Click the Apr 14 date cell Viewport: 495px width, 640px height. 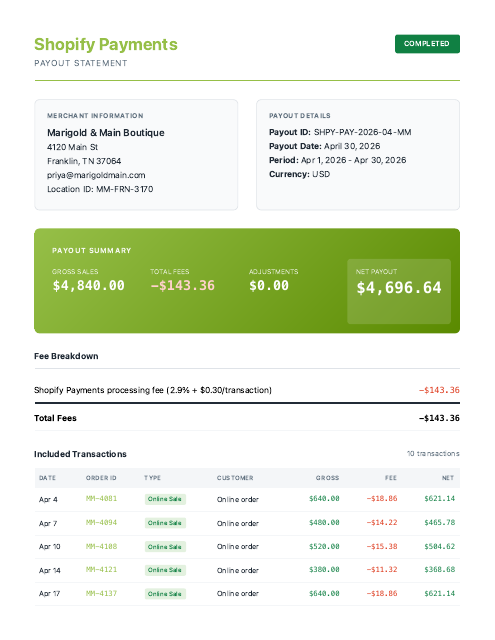(49, 570)
